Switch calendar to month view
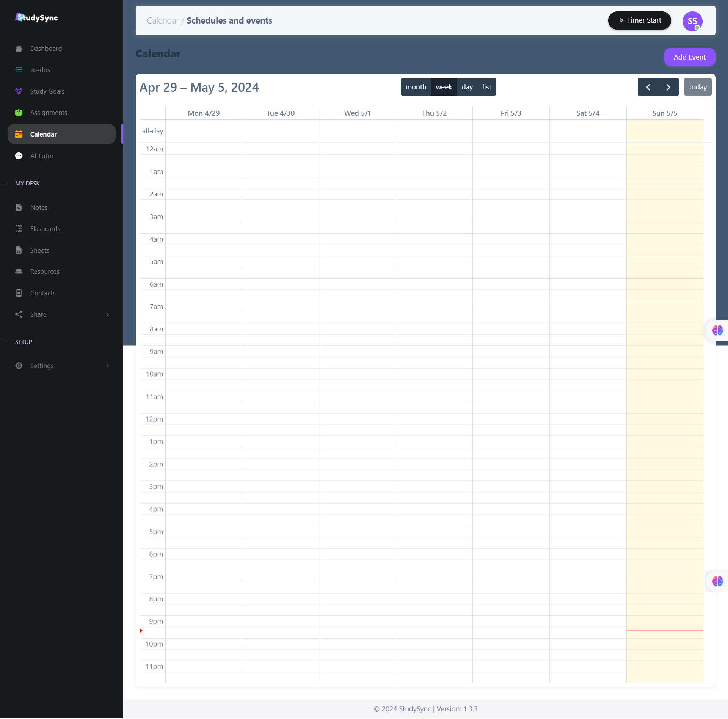The width and height of the screenshot is (728, 719). coord(416,87)
